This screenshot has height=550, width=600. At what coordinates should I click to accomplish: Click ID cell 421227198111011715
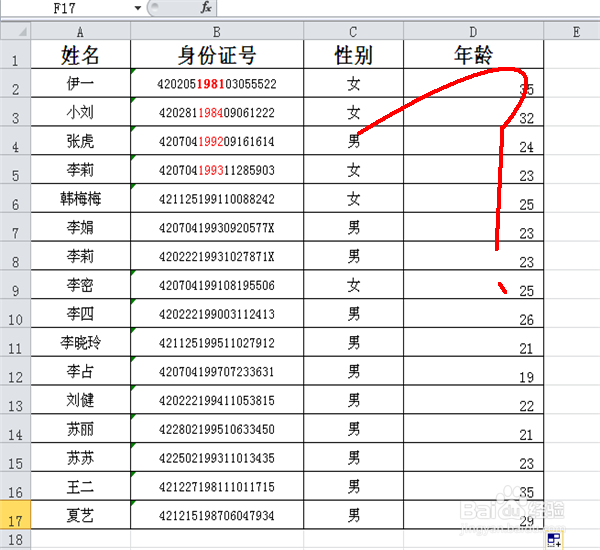217,486
